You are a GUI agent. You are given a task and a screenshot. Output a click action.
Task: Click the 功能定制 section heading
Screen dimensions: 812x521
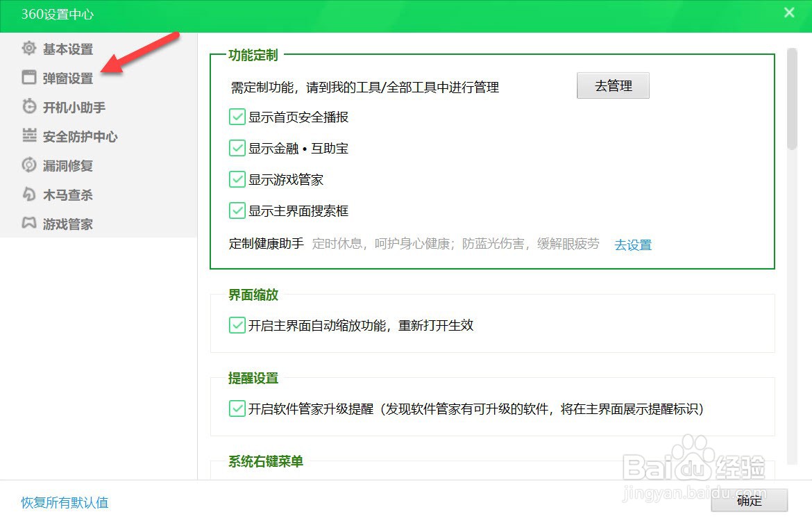click(x=253, y=55)
